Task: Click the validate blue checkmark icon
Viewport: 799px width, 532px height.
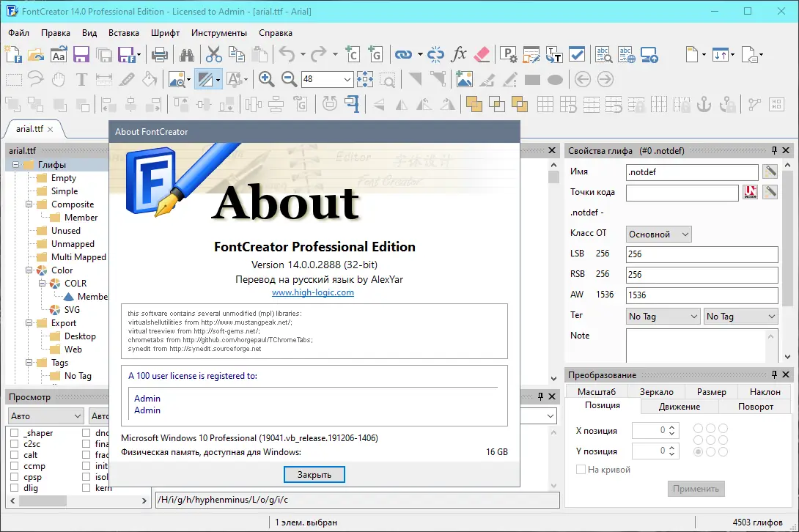Action: [x=577, y=54]
